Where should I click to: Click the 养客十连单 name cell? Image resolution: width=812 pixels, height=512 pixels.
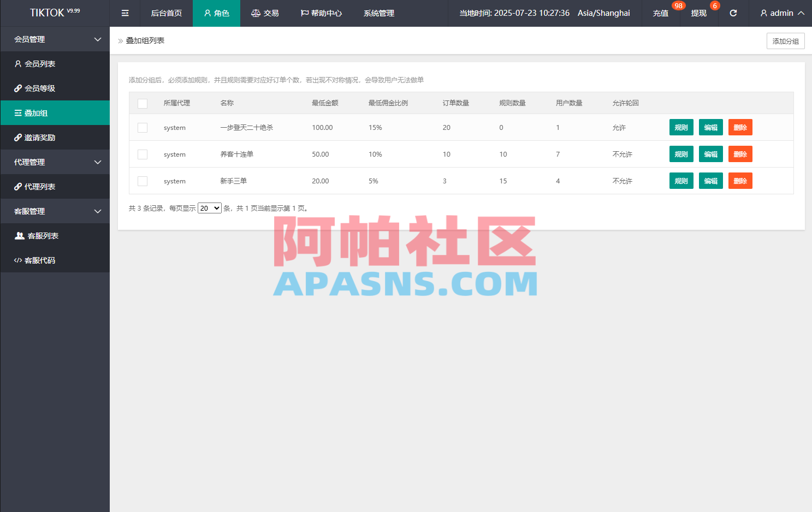tap(236, 154)
